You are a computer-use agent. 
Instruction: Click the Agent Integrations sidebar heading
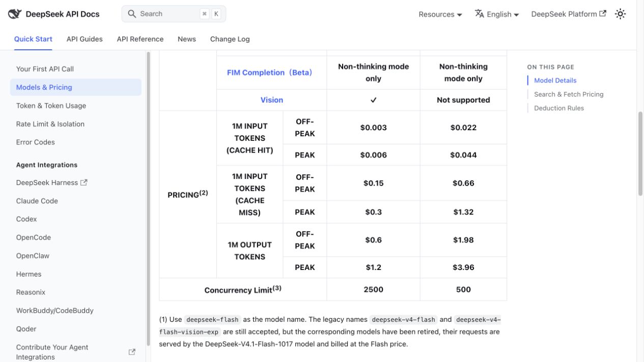click(x=47, y=165)
